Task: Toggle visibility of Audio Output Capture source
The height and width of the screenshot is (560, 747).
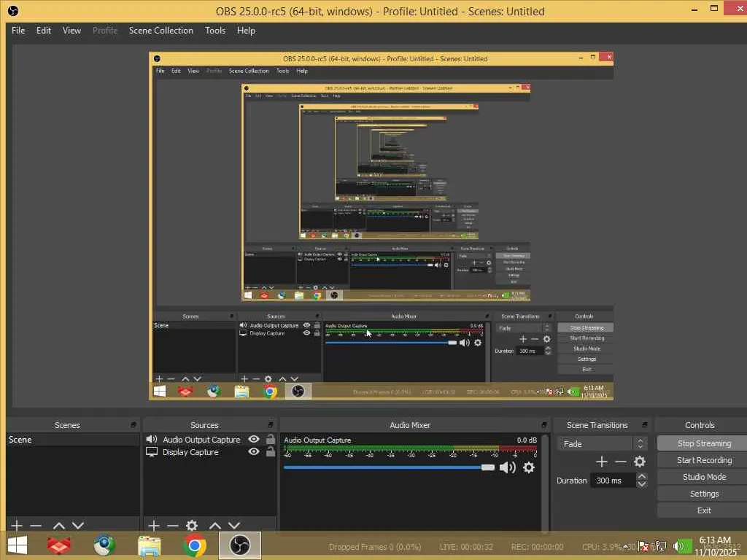Action: click(x=254, y=439)
